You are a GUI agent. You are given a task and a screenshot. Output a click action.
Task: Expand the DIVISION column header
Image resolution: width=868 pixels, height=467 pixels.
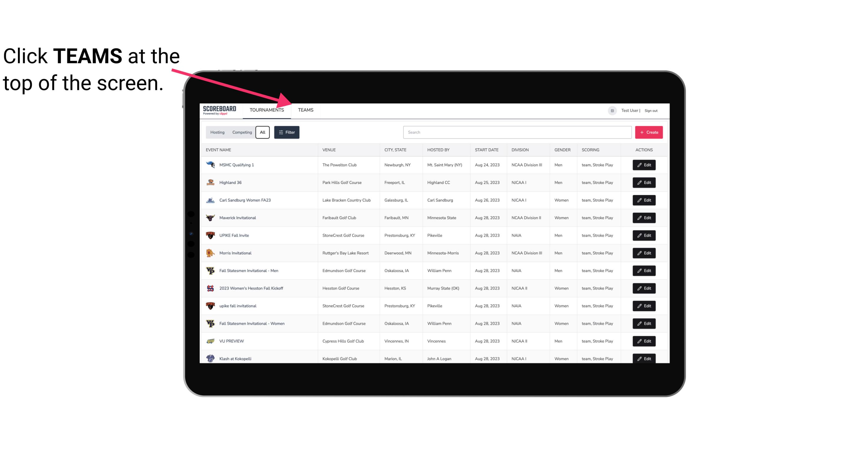520,149
